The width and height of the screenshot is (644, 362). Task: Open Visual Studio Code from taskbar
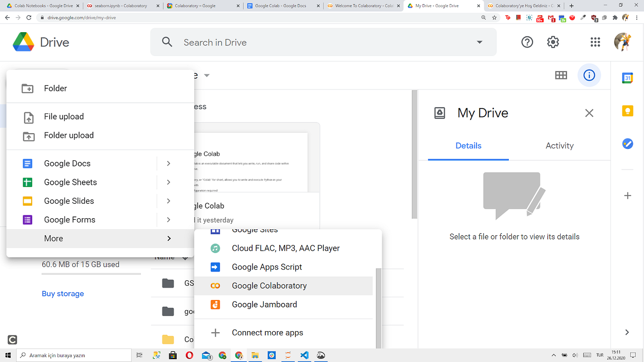[x=304, y=355]
